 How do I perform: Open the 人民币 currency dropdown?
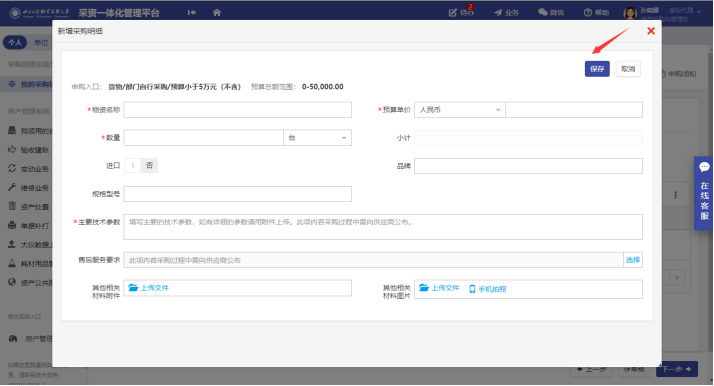459,110
